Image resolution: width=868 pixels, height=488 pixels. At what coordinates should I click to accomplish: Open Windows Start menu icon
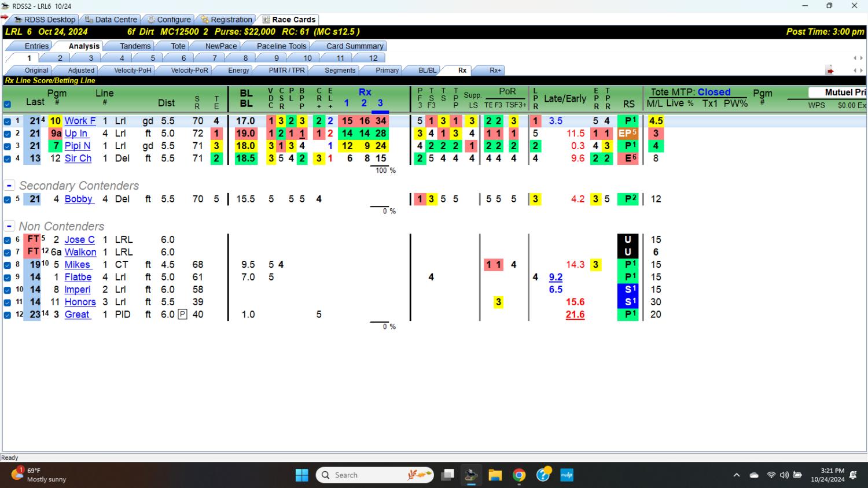pos(302,475)
